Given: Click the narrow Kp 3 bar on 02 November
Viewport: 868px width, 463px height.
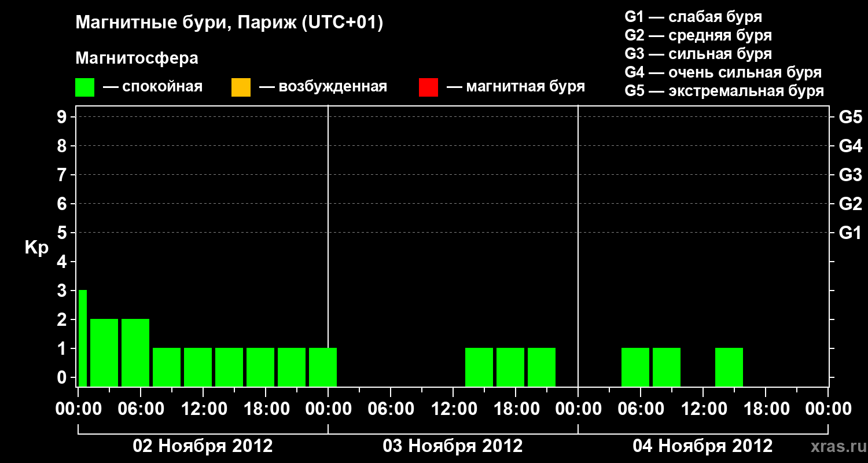Looking at the screenshot, I should 83,338.
